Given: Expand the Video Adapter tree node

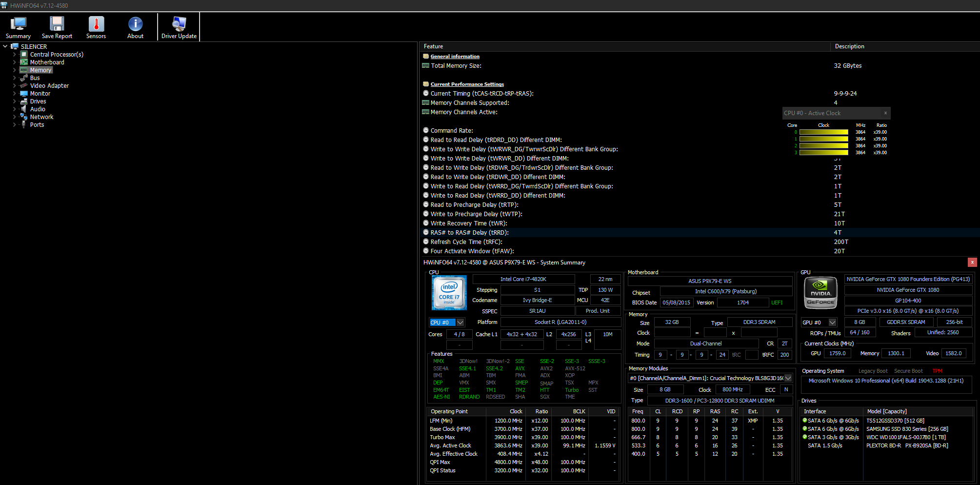Looking at the screenshot, I should [x=15, y=86].
